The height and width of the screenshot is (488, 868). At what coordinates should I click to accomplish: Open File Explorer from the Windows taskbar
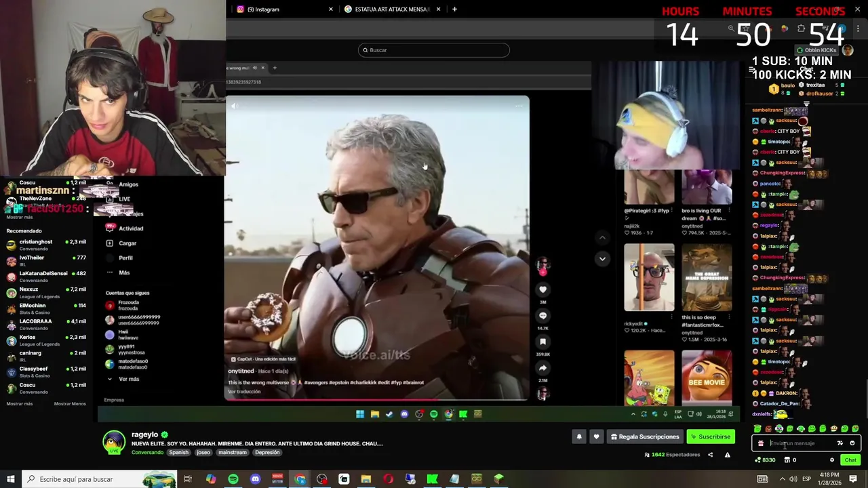click(x=366, y=479)
